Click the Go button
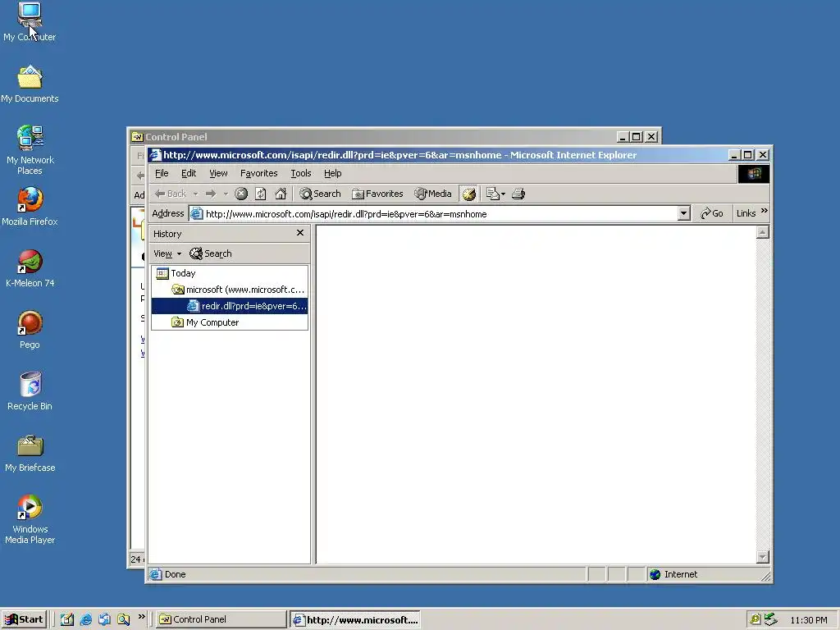This screenshot has width=840, height=630. point(712,214)
